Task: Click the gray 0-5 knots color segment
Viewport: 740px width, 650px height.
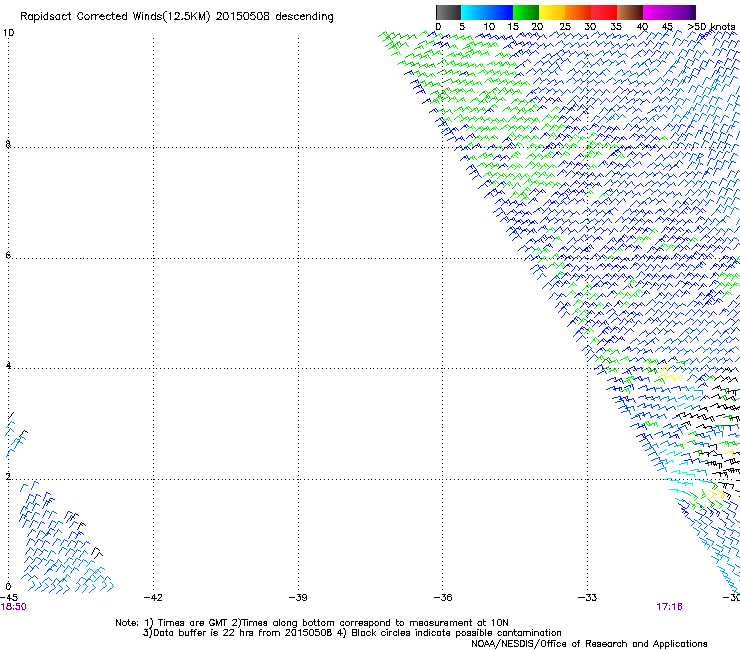Action: [448, 12]
